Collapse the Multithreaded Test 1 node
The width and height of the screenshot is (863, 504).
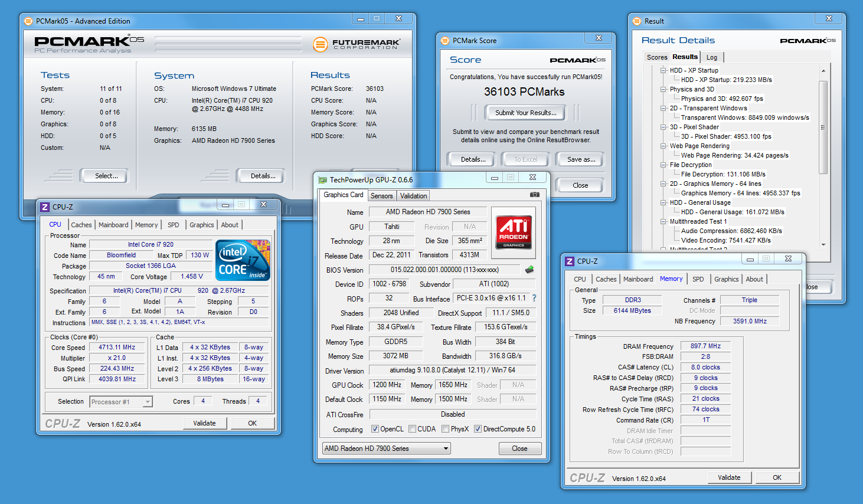663,221
